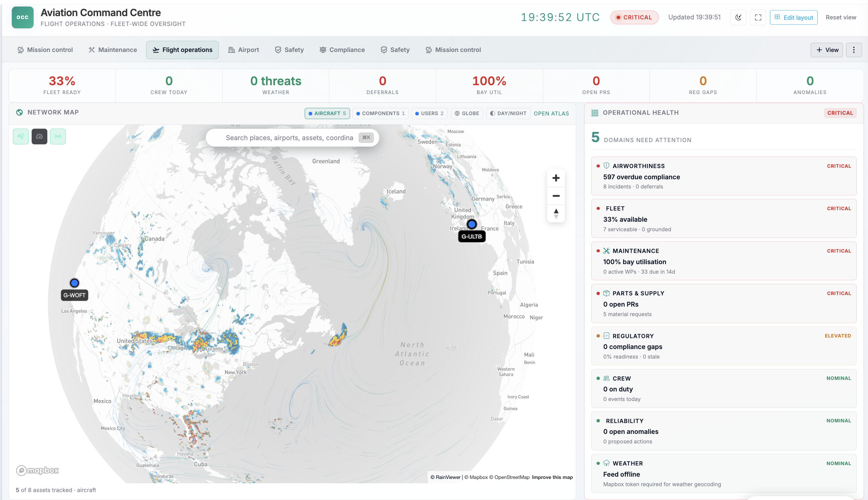Viewport: 868px width, 500px height.
Task: Select the G-ULTB aircraft marker
Action: (x=472, y=224)
